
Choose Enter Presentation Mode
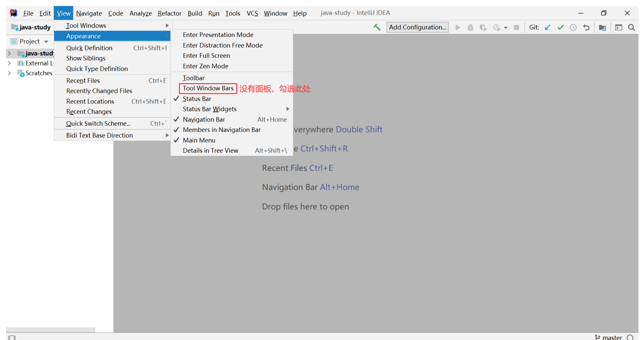(x=232, y=35)
